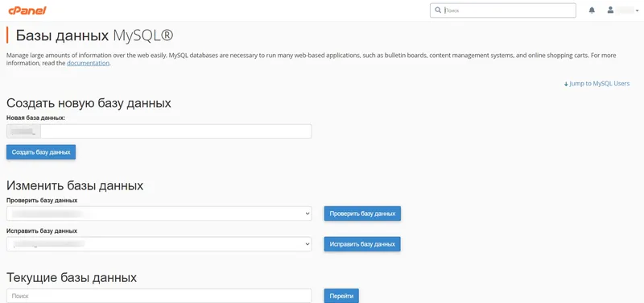Focus the Текущие базы данных search field
Image resolution: width=644 pixels, height=303 pixels.
pos(159,296)
